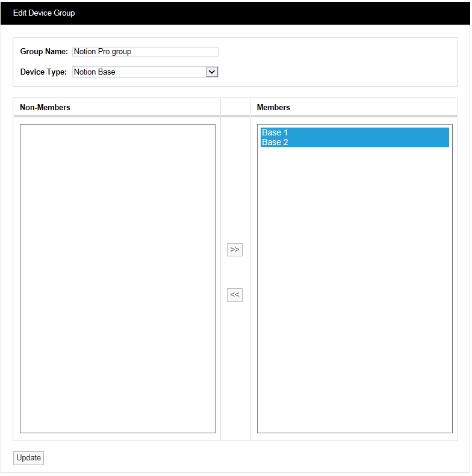The width and height of the screenshot is (472, 476).
Task: Select Base 1 in Members list
Action: pos(354,132)
